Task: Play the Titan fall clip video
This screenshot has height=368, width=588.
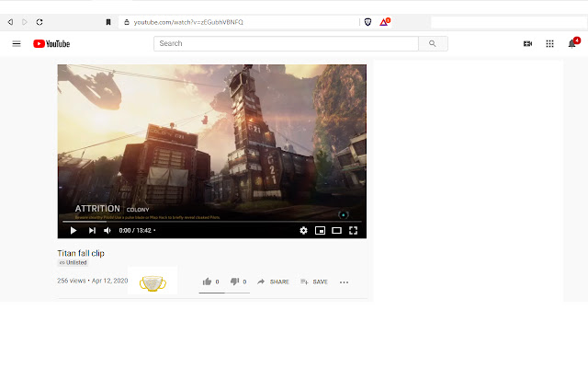Action: 73,231
